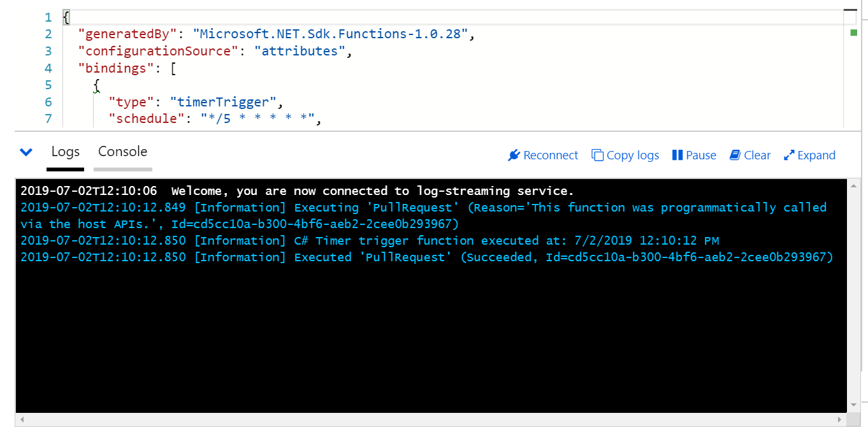Click the blue chevron beside the Logs tab
The width and height of the screenshot is (868, 439).
click(25, 152)
